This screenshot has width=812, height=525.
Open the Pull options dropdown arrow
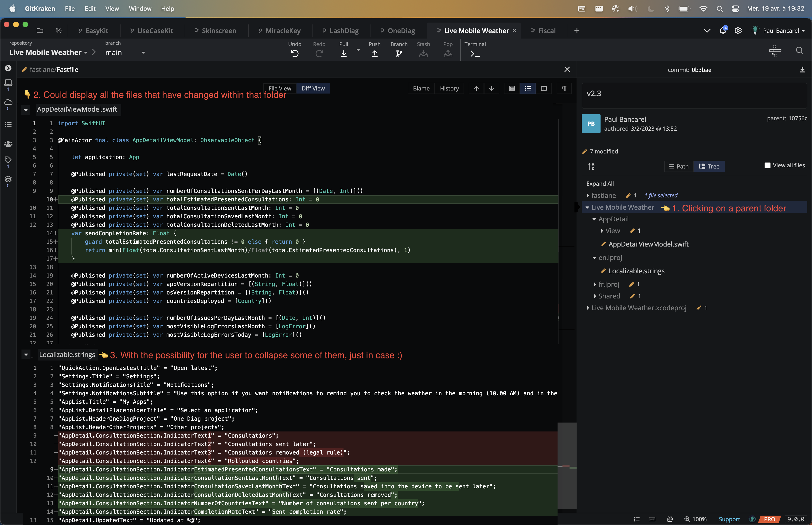358,50
